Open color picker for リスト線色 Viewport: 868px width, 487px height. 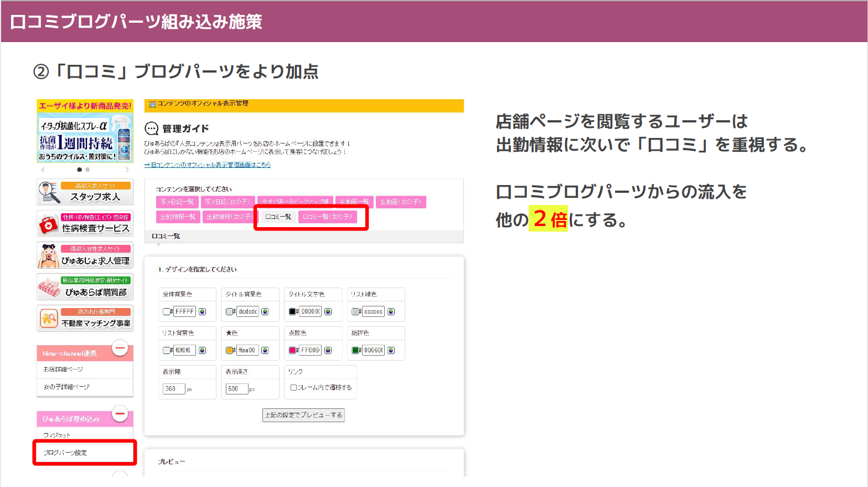coord(391,311)
